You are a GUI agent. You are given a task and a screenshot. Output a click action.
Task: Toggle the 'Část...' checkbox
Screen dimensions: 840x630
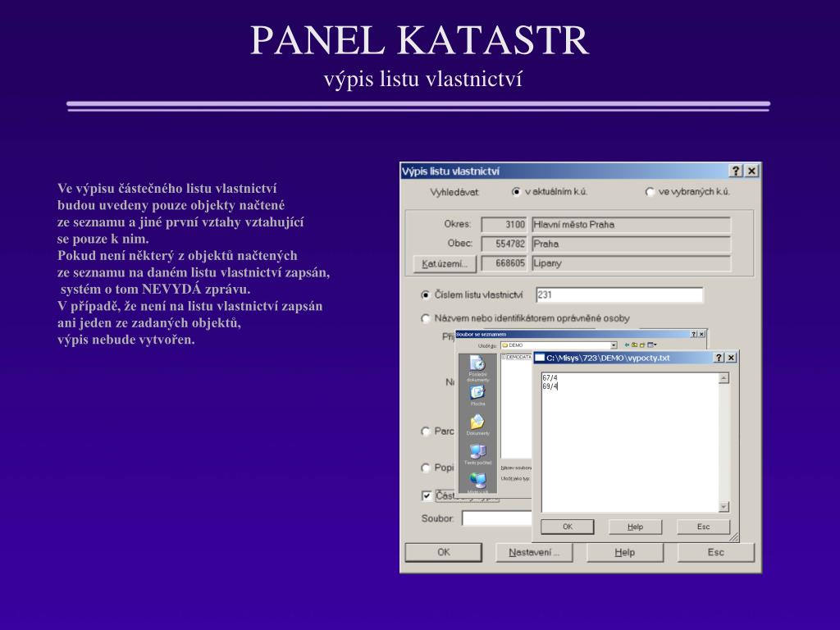coord(427,495)
